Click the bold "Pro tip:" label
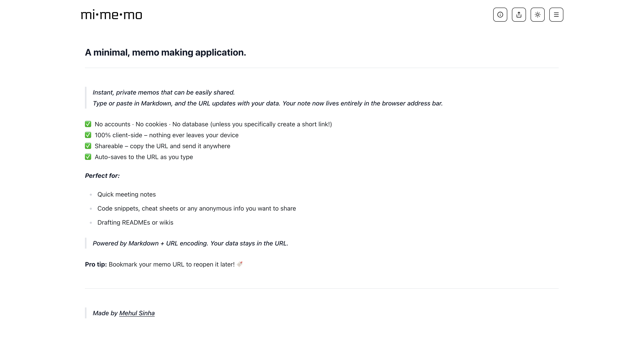 [x=96, y=264]
